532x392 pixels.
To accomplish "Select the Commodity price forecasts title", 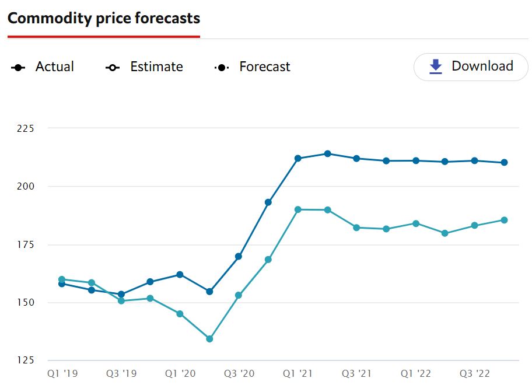I will (104, 18).
